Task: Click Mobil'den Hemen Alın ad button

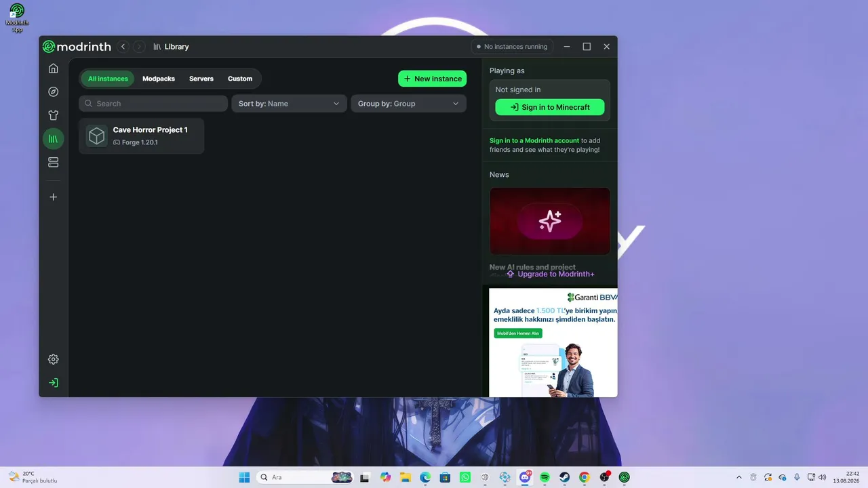Action: coord(518,333)
